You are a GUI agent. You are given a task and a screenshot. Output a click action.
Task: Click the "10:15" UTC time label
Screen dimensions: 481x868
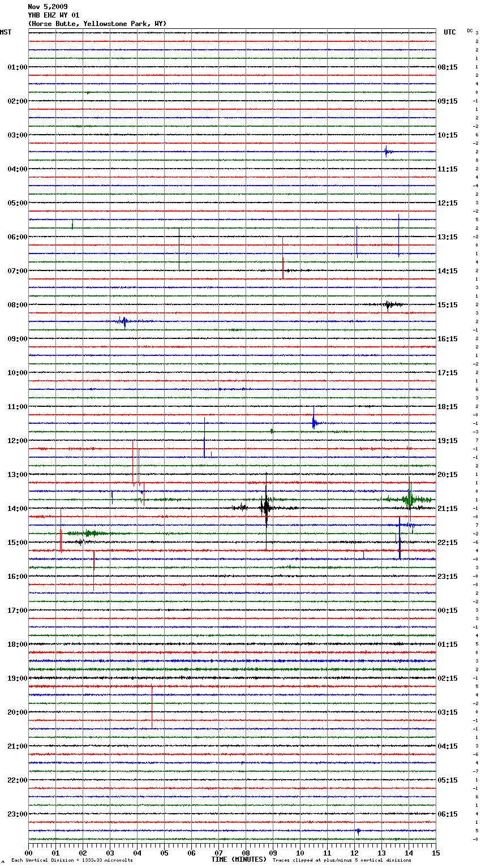[x=448, y=135]
